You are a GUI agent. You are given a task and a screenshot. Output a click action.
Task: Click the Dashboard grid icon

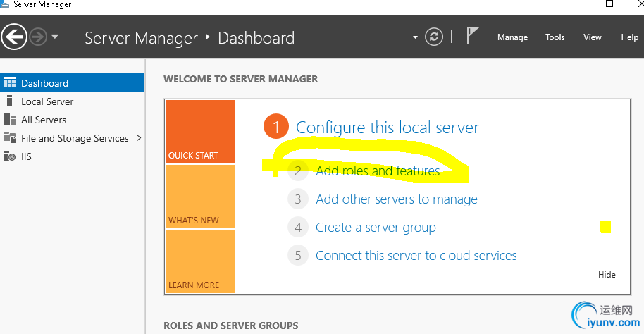(10, 82)
